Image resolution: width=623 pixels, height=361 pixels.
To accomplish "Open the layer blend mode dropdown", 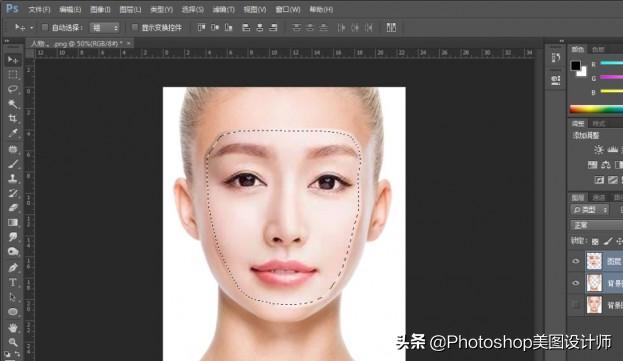I will click(x=597, y=225).
